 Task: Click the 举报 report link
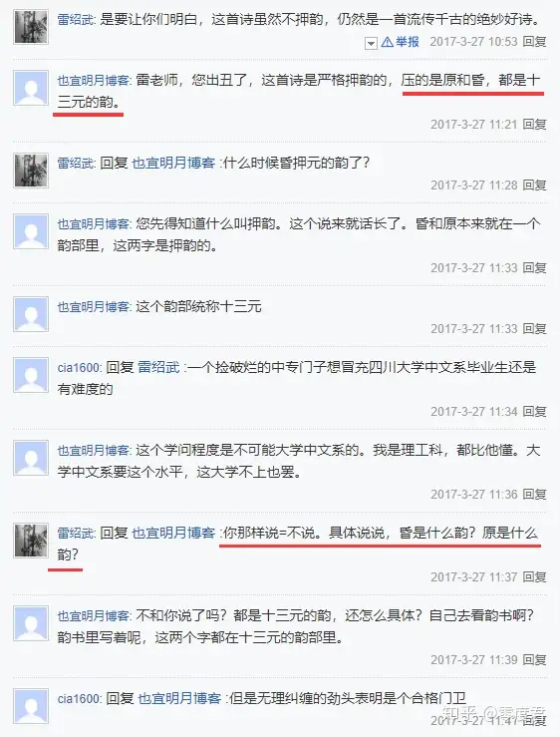click(407, 42)
